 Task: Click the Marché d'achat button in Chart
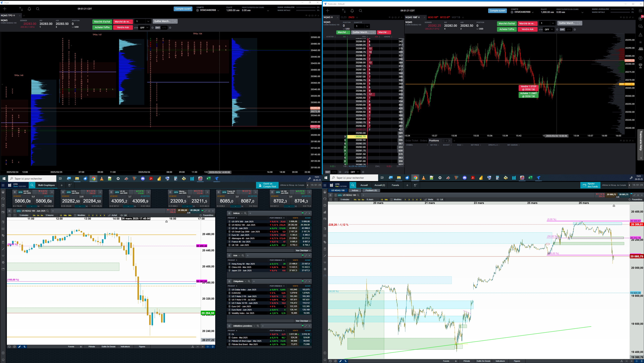[x=102, y=22]
